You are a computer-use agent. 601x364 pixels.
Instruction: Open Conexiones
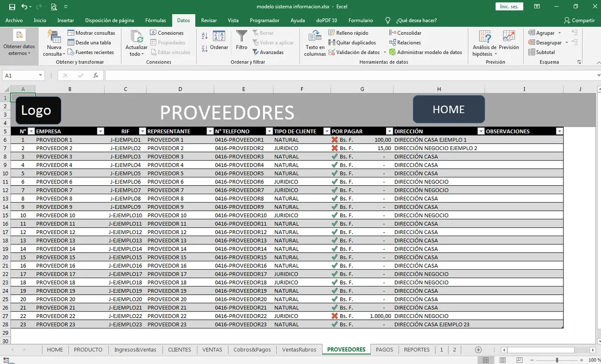click(167, 33)
